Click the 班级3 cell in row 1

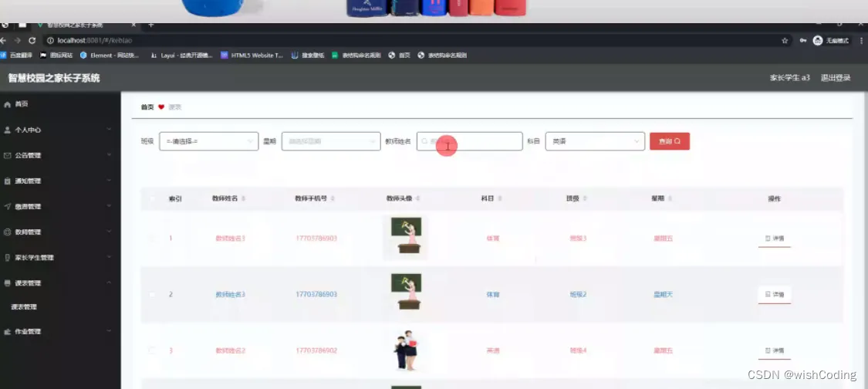(x=578, y=238)
